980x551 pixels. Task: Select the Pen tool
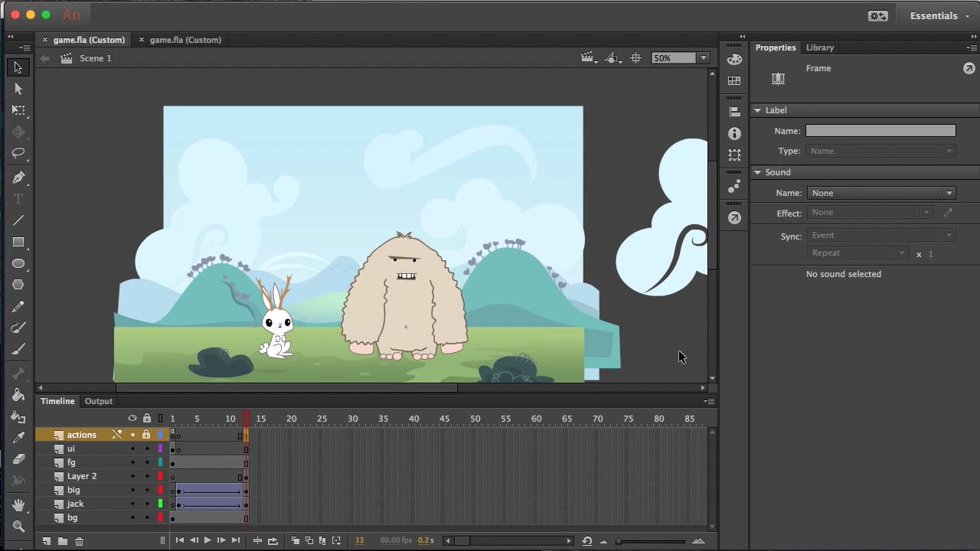point(18,178)
